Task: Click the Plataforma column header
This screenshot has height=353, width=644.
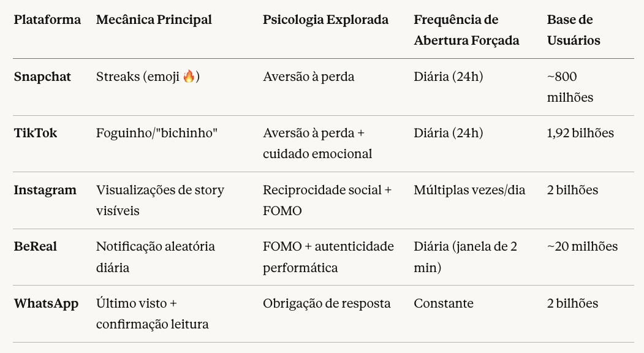Action: [47, 20]
